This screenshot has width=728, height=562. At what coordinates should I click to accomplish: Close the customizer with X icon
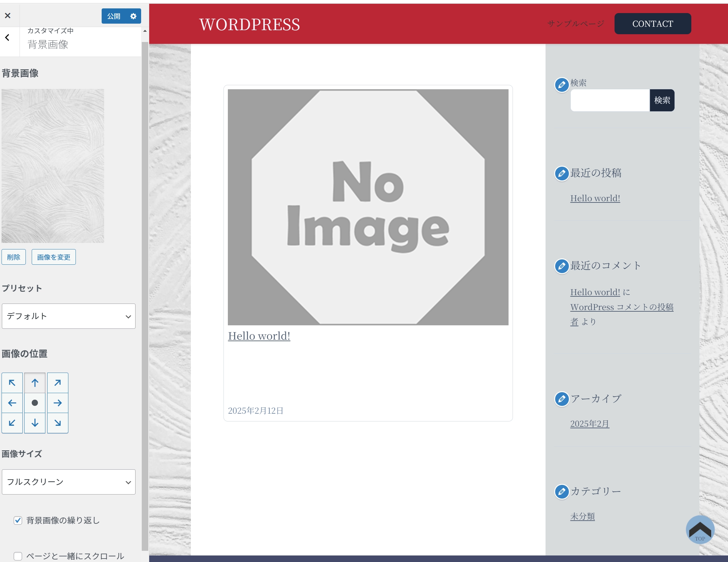[x=8, y=15]
